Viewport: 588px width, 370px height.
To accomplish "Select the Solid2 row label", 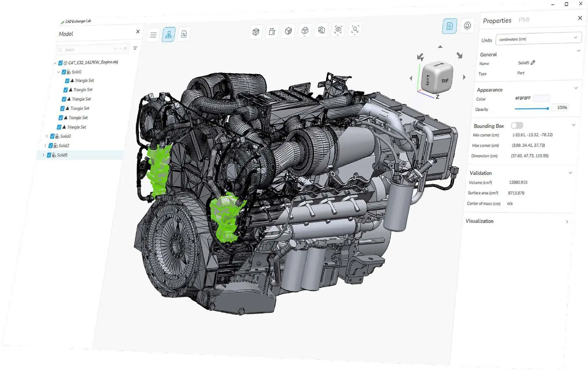I will point(64,146).
